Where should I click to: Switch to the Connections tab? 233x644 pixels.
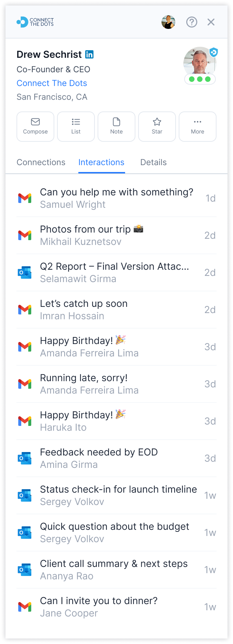[x=41, y=162]
